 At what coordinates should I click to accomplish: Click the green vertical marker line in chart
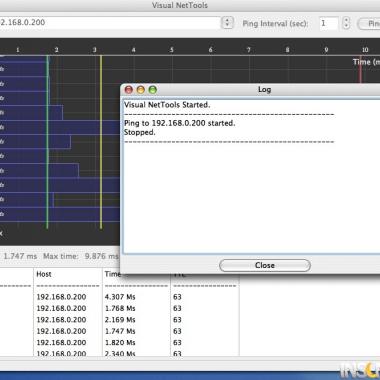coord(47,142)
